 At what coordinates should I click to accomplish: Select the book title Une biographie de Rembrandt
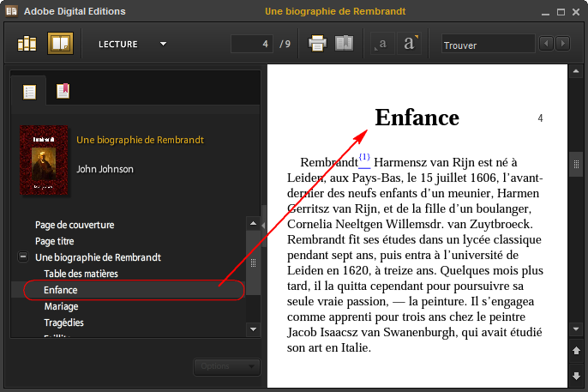(141, 140)
